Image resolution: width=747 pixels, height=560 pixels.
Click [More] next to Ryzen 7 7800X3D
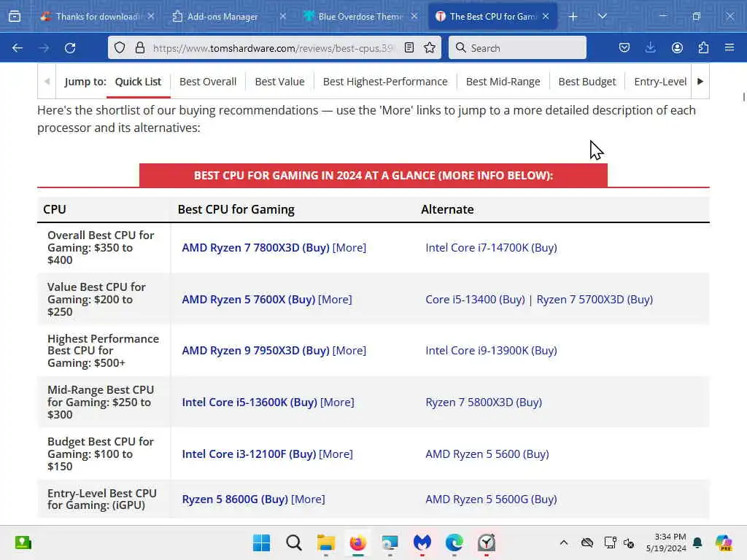coord(349,248)
